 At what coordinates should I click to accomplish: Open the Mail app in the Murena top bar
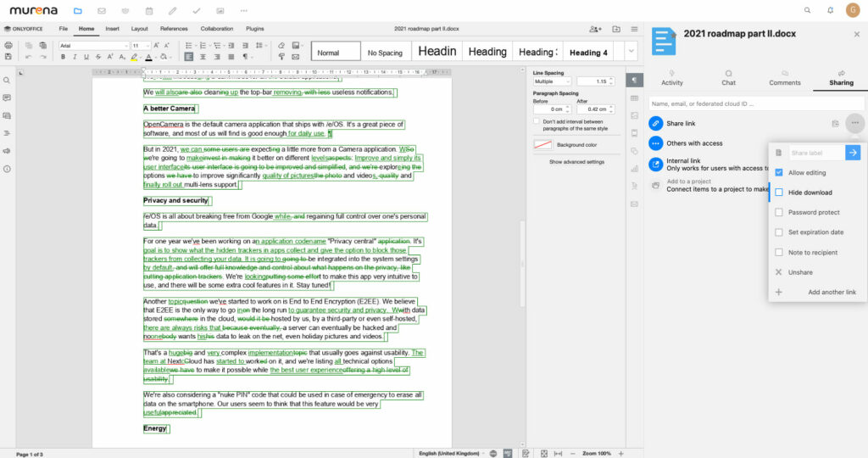click(102, 10)
